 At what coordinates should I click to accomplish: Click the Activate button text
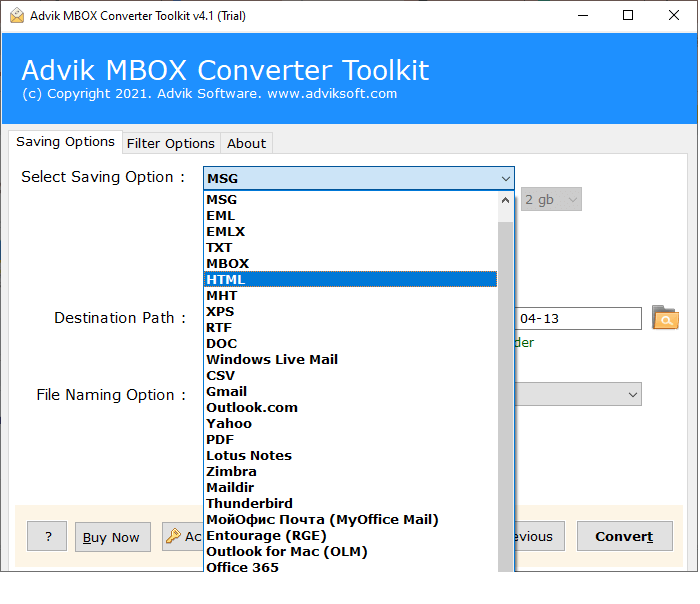[x=194, y=537]
